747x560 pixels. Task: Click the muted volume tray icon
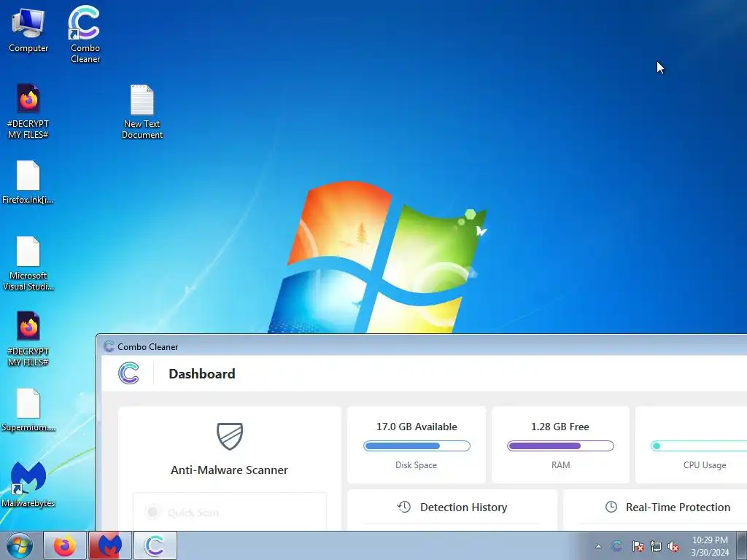(673, 546)
